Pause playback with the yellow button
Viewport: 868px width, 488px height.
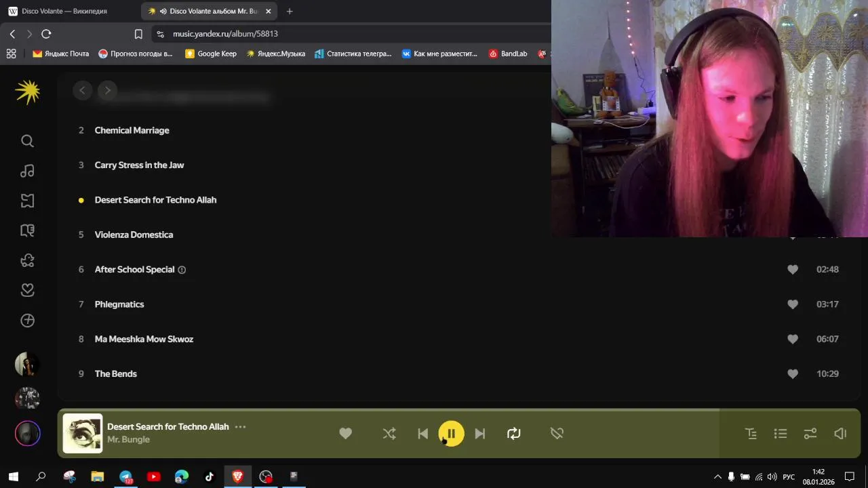click(451, 434)
